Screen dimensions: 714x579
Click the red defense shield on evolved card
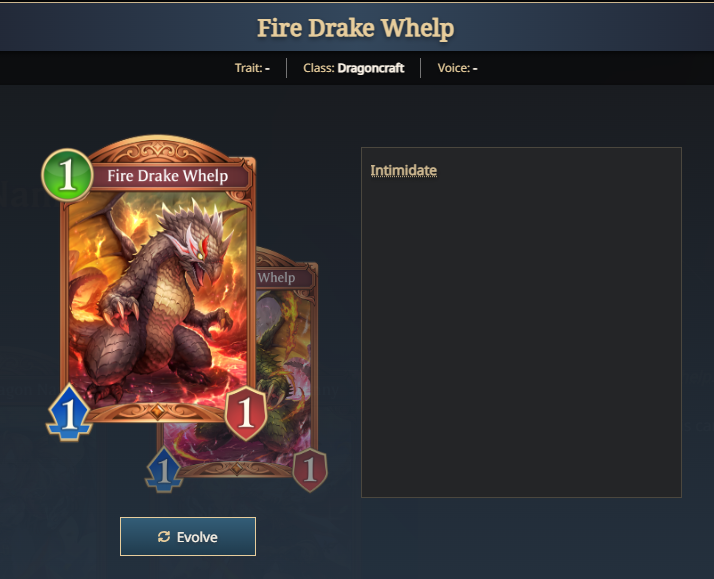(310, 470)
